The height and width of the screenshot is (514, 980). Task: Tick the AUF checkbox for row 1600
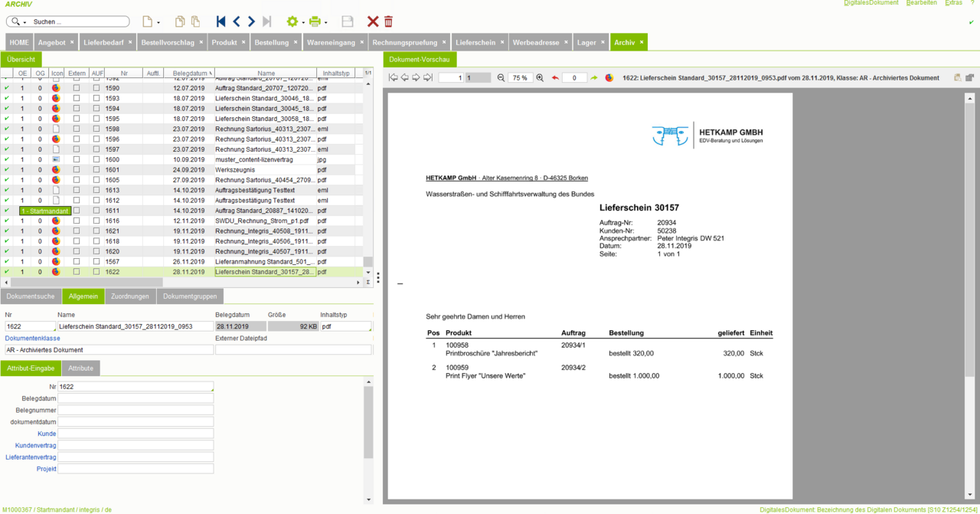pos(96,159)
